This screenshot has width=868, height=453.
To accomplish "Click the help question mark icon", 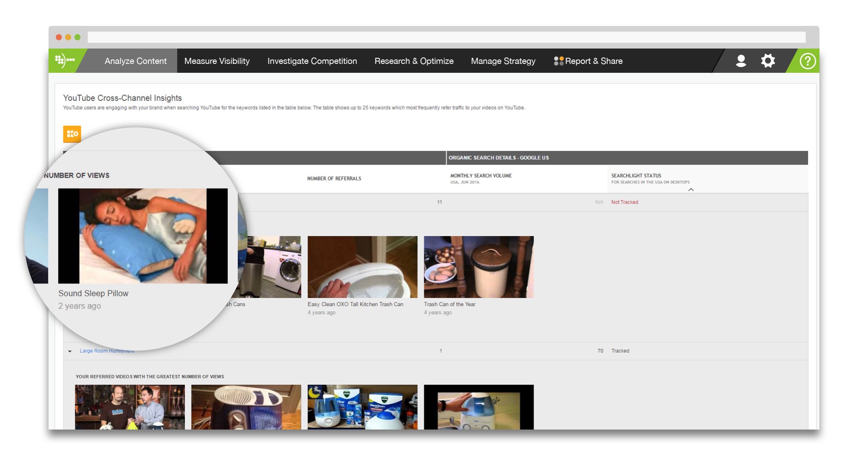I will (x=807, y=61).
